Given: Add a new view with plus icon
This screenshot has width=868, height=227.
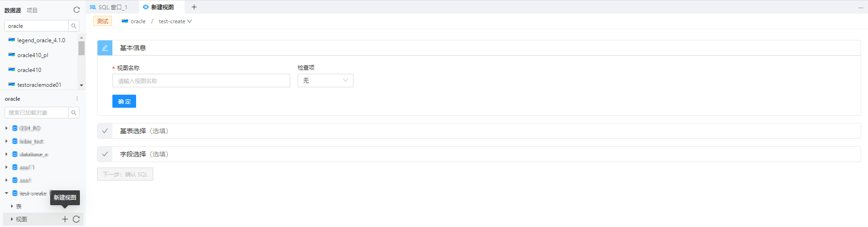Looking at the screenshot, I should click(x=65, y=219).
